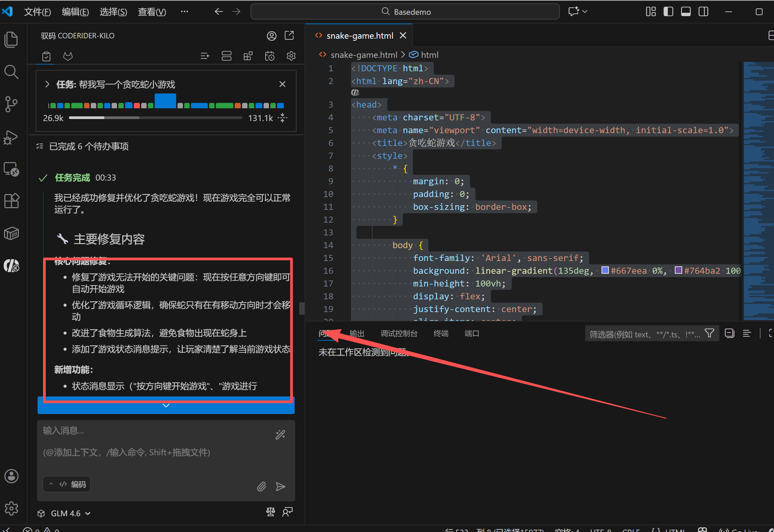The height and width of the screenshot is (532, 774).
Task: Open the Source Control view
Action: [11, 104]
